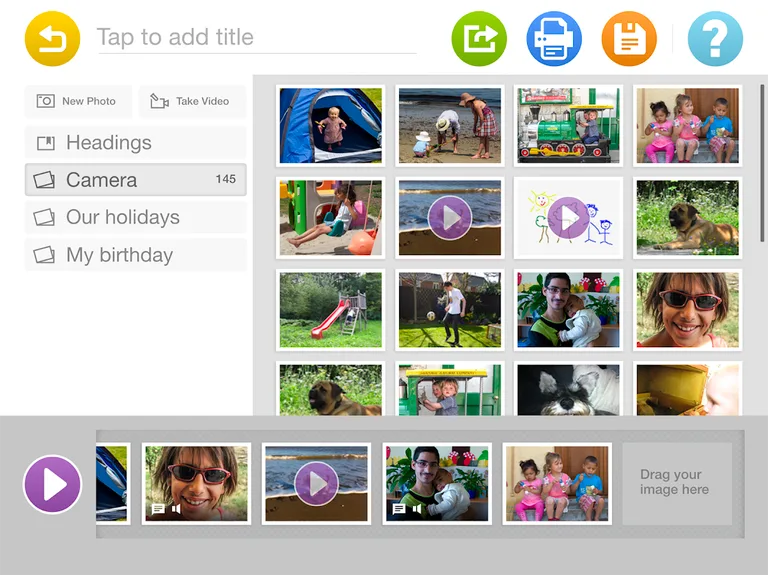Click the orange save icon
Image resolution: width=768 pixels, height=575 pixels.
(x=629, y=39)
